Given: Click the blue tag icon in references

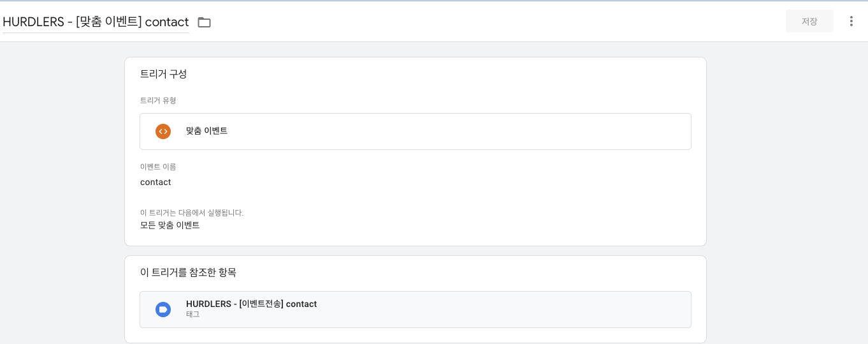Looking at the screenshot, I should [163, 310].
